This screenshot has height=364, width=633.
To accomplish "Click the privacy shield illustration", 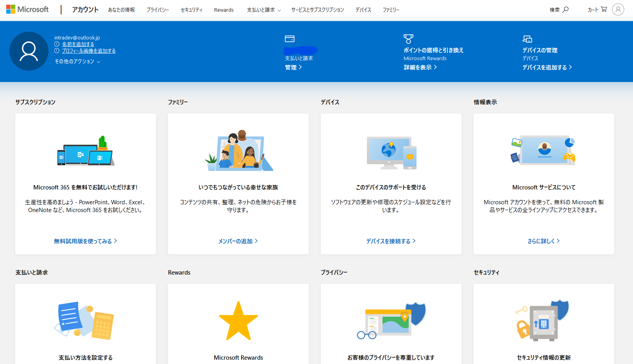I will click(x=391, y=320).
